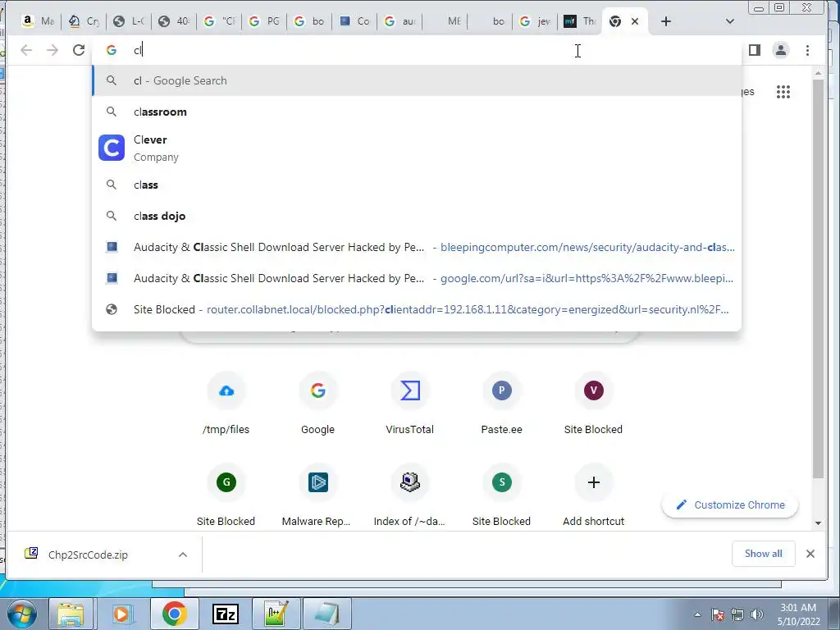Click the Add shortcut tile
The width and height of the screenshot is (840, 630).
[x=593, y=494]
